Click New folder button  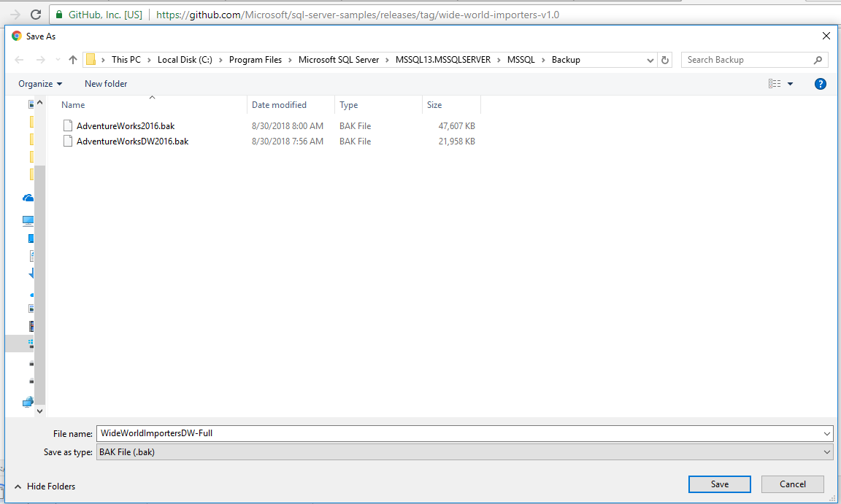click(106, 84)
